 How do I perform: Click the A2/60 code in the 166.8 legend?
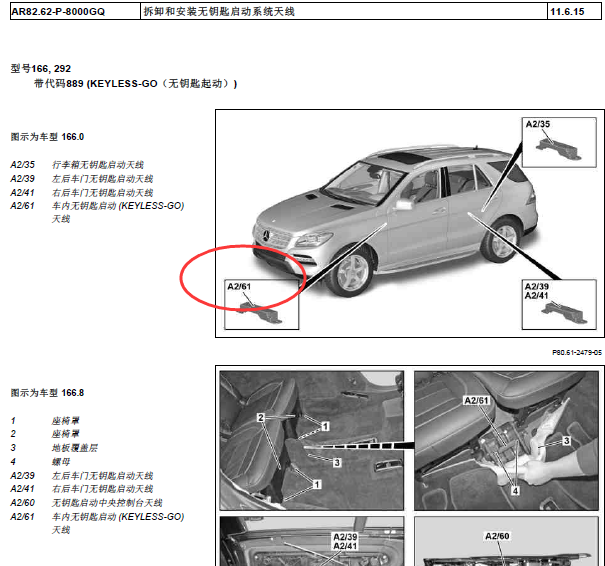pyautogui.click(x=23, y=503)
